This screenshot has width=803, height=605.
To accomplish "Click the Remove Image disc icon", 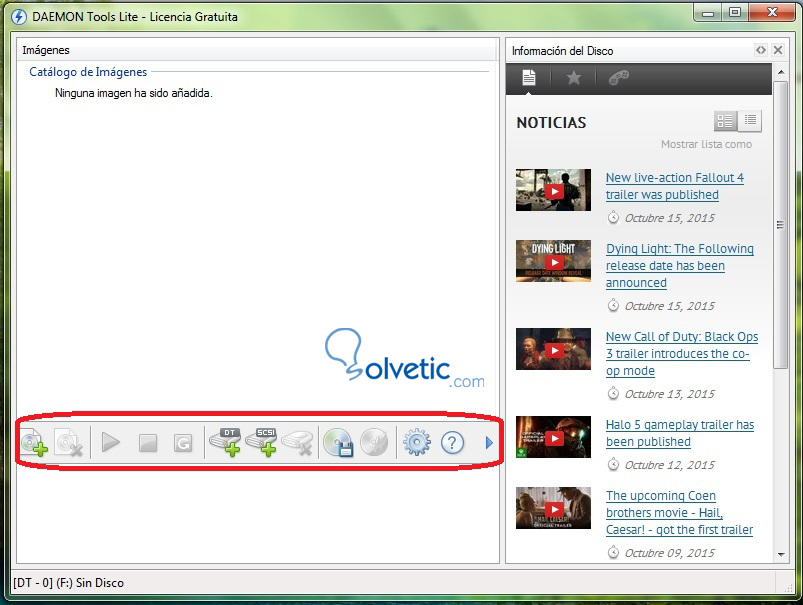I will [69, 442].
